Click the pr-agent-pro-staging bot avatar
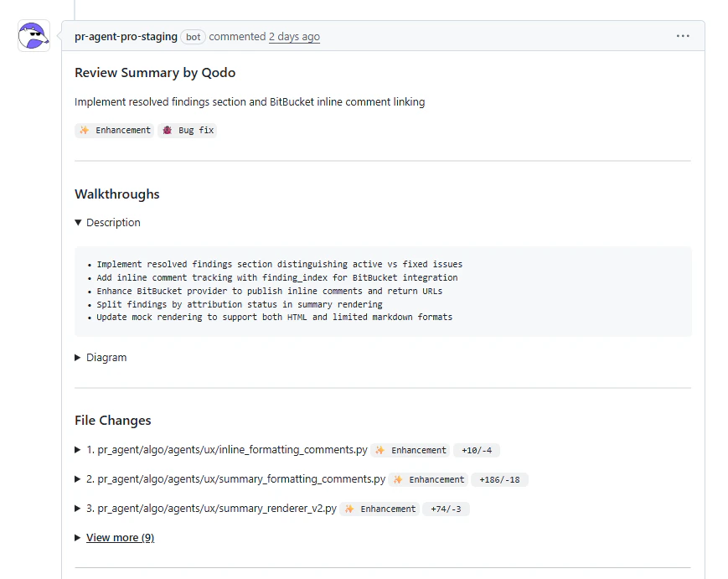The width and height of the screenshot is (728, 579). coord(33,36)
